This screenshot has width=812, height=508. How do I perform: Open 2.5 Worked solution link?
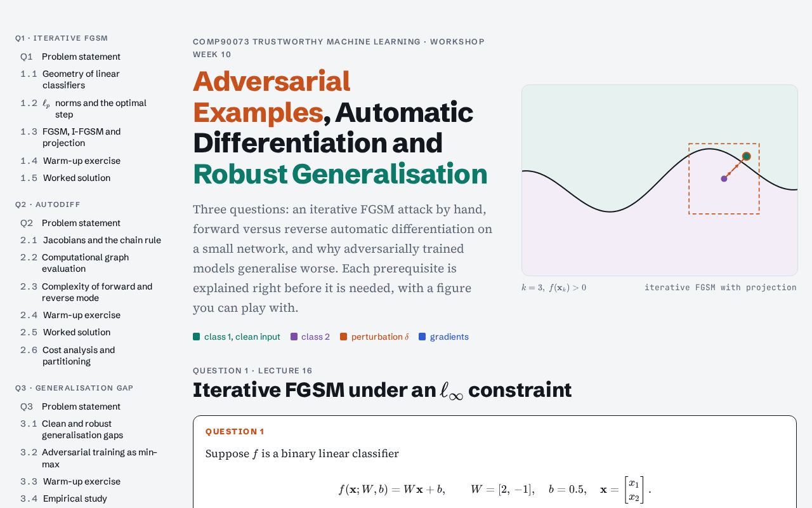(65, 332)
